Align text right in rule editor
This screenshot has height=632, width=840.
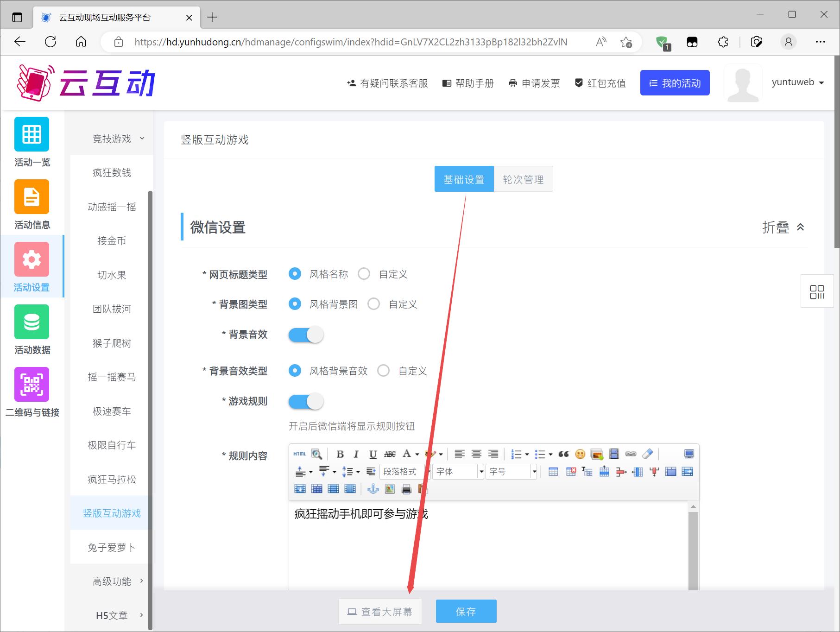[x=493, y=454]
